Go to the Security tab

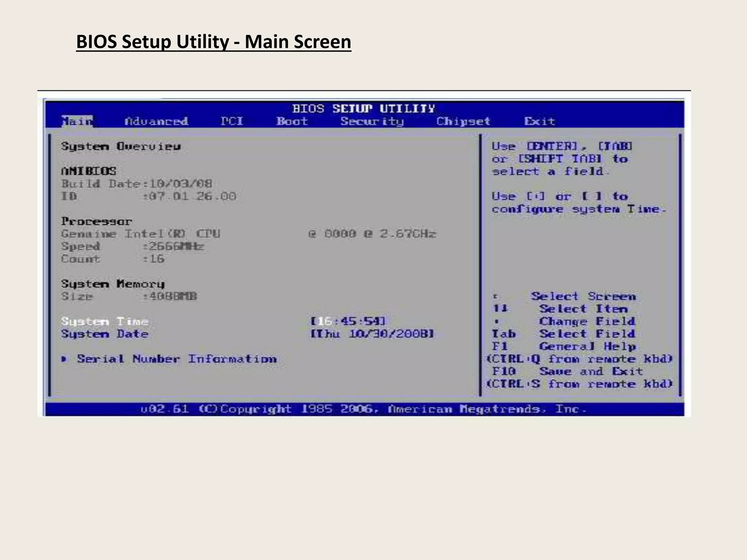[x=372, y=121]
